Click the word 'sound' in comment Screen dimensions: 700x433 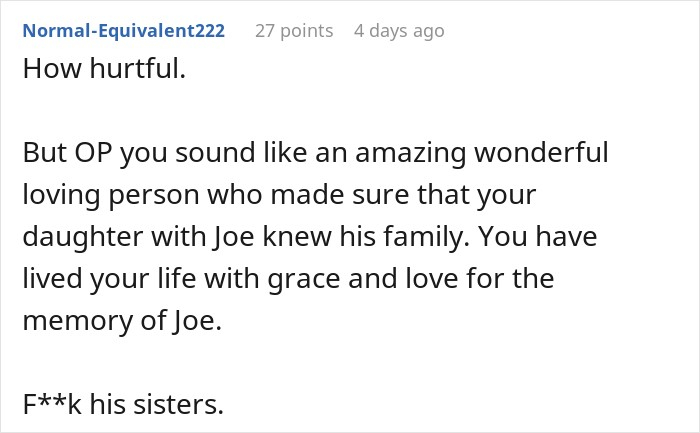215,152
